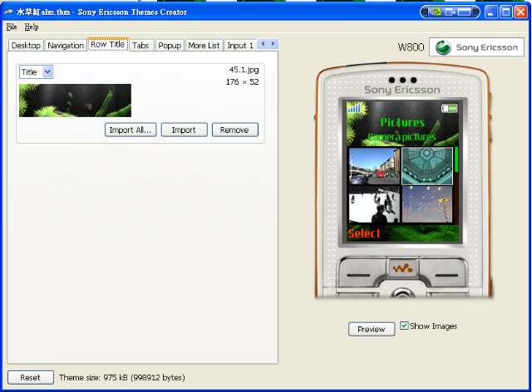
Task: Open the More List tab
Action: [x=204, y=46]
